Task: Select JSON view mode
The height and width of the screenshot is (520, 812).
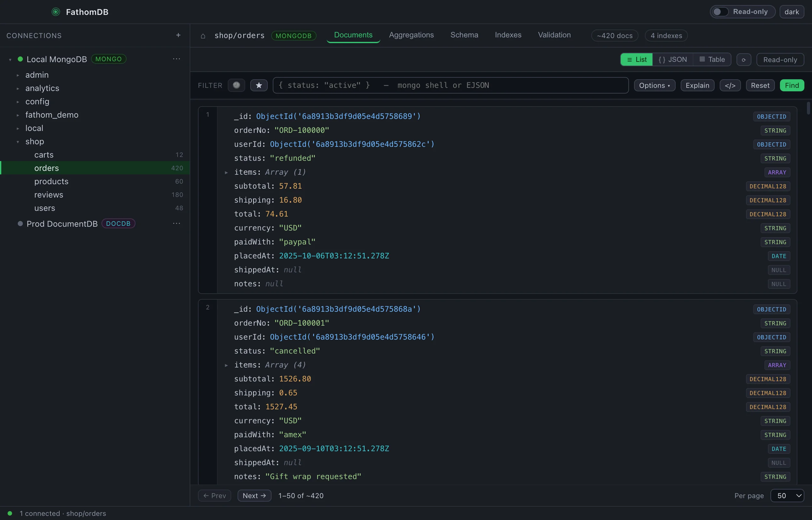Action: coord(672,59)
